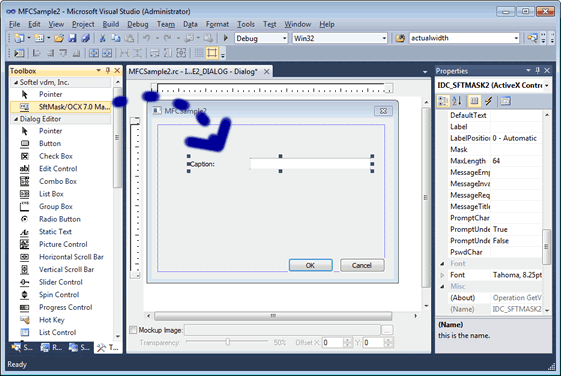Click the Cut scissors icon
Viewport: 561px width, 376px height.
pos(102,38)
